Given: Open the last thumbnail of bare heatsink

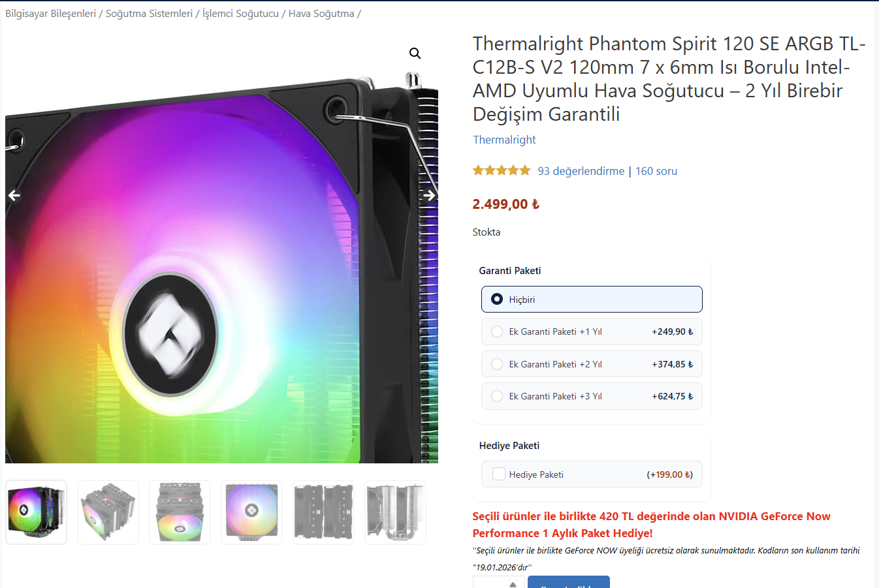Looking at the screenshot, I should click(396, 512).
